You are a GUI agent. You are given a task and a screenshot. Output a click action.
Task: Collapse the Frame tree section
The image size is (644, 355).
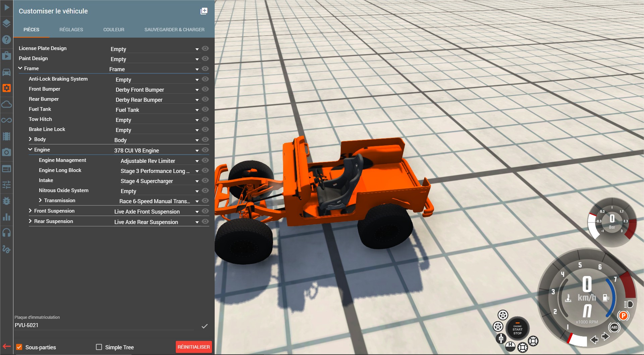(x=20, y=68)
